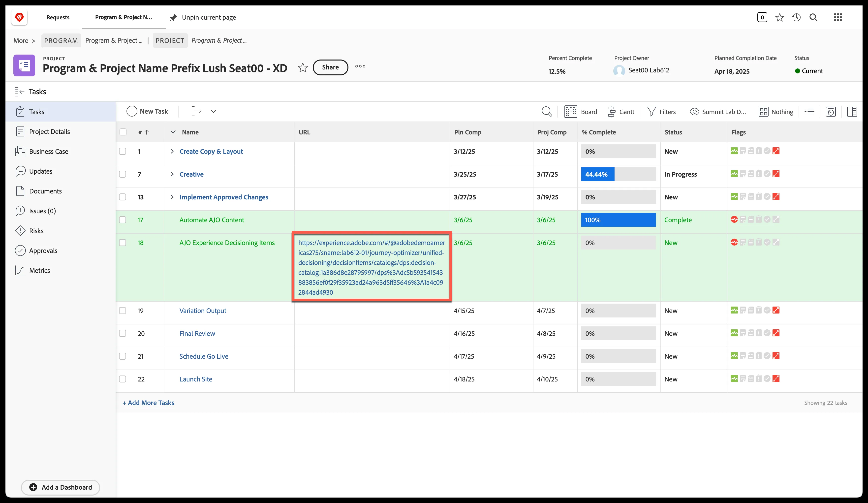868x503 pixels.
Task: Open the Requests tab
Action: [x=58, y=17]
